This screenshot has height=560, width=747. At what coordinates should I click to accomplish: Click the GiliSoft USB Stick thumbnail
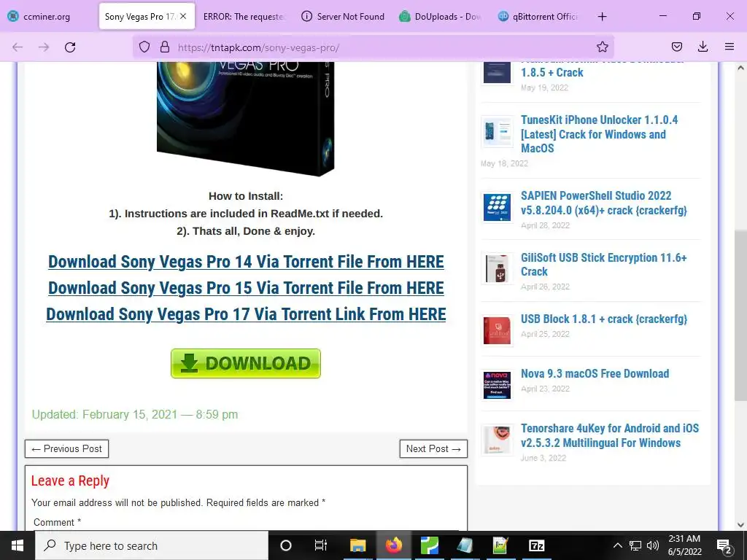coord(497,268)
